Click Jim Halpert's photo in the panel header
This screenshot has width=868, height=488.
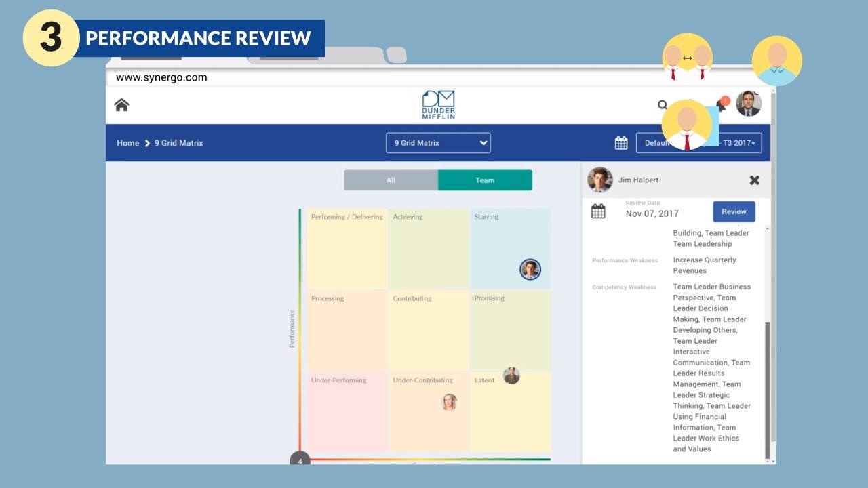pos(600,180)
